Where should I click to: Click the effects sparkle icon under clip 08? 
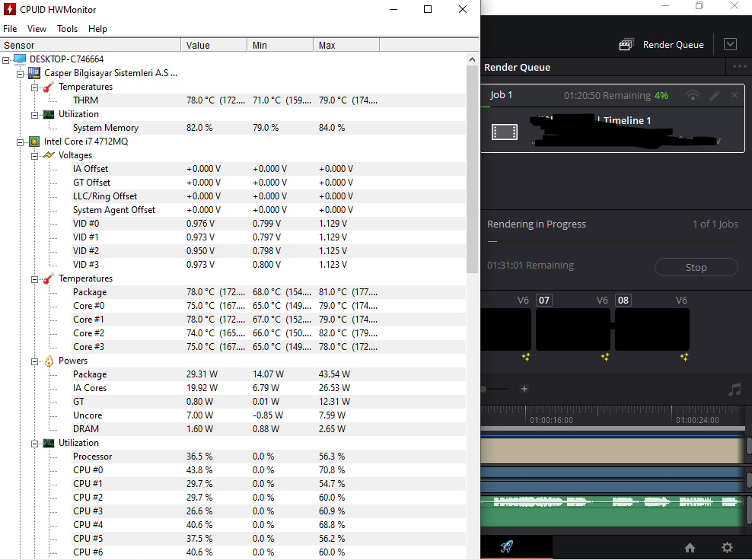coord(684,357)
